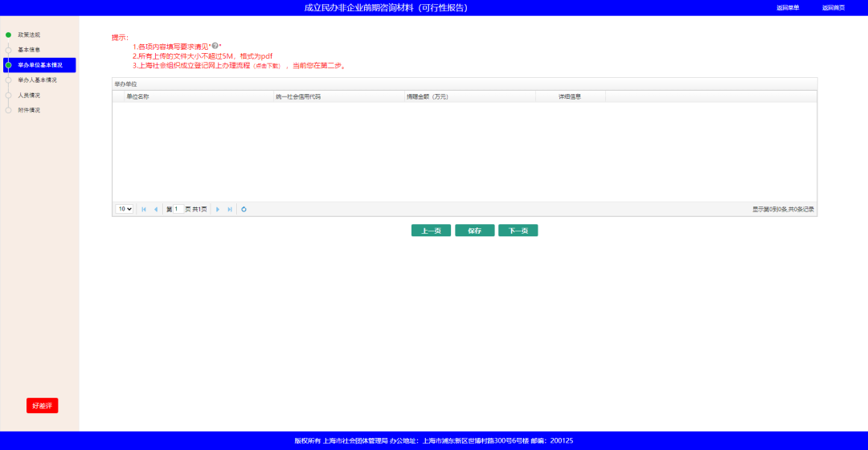Image resolution: width=868 pixels, height=450 pixels.
Task: Click the 点击下载 link in tips
Action: click(x=268, y=66)
